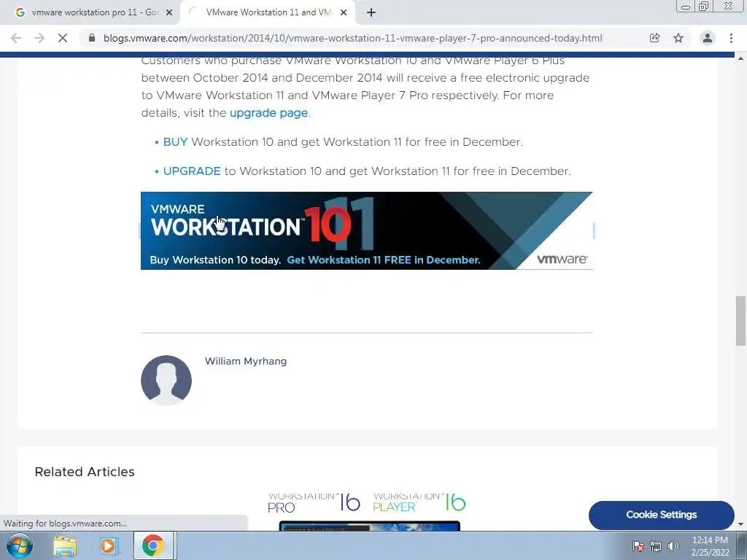
Task: Click the address bar URL
Action: (x=352, y=38)
